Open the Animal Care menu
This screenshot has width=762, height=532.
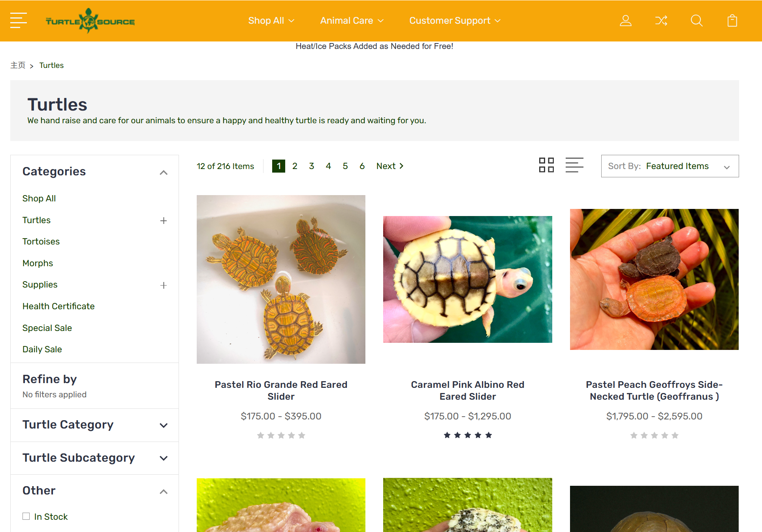[x=352, y=21]
